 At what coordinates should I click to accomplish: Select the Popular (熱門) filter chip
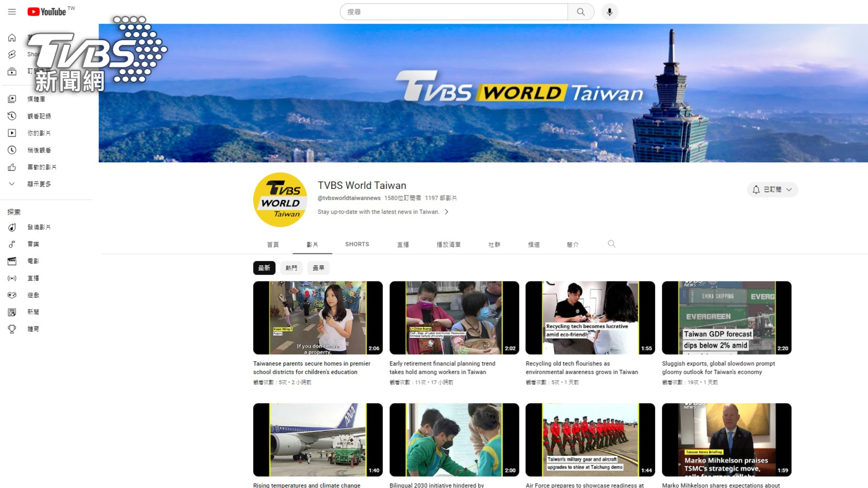(292, 268)
